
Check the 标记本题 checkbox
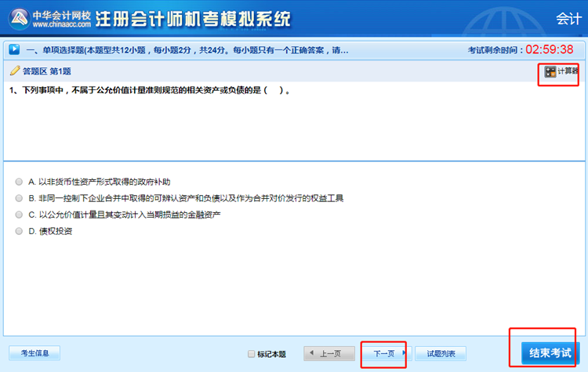click(x=252, y=354)
